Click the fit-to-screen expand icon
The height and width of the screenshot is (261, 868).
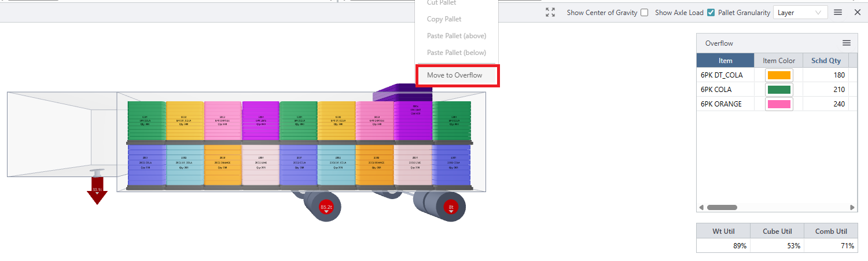click(550, 12)
